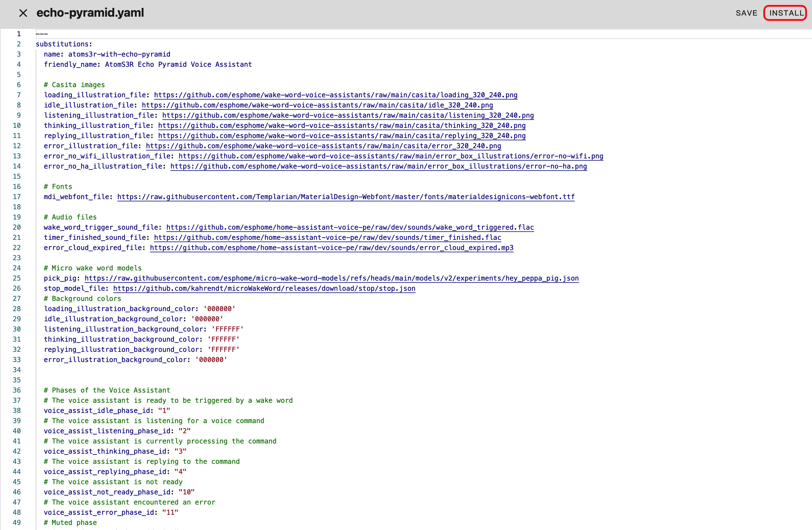Open the thinking_320_240.png link
The image size is (812, 530).
[342, 126]
